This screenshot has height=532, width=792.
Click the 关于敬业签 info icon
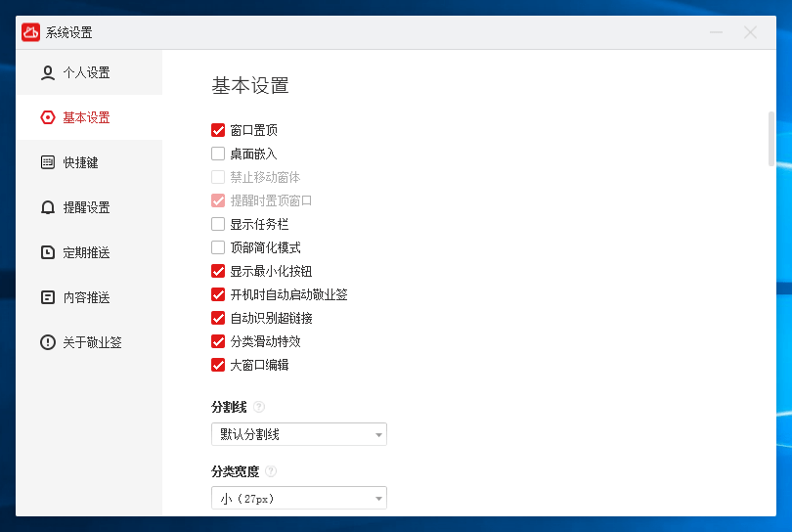[x=48, y=342]
